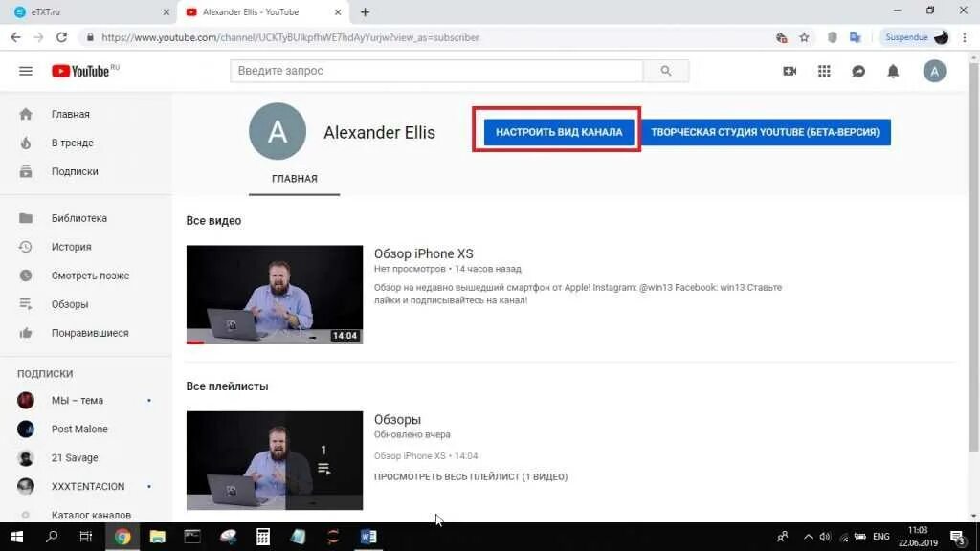This screenshot has width=980, height=551.
Task: Open Chrome three-dot menu
Action: 965,38
